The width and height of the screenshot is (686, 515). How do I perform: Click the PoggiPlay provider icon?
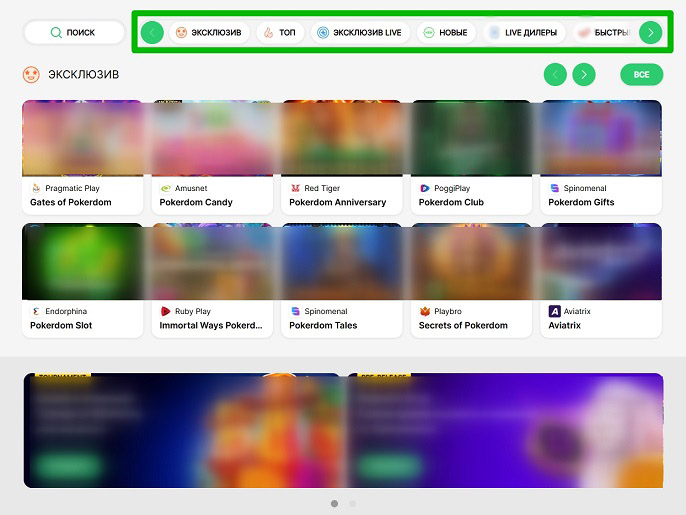[425, 188]
